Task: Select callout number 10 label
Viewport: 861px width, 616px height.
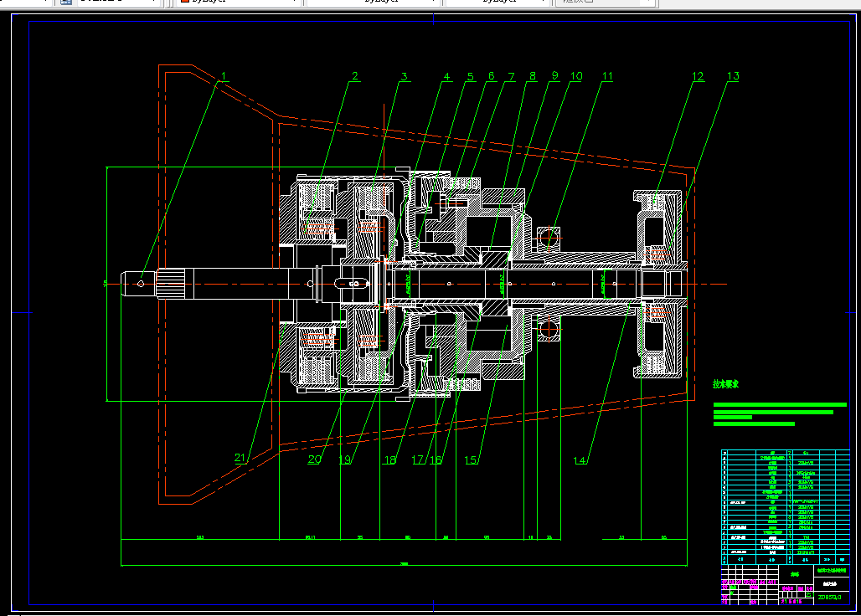Action: tap(576, 76)
